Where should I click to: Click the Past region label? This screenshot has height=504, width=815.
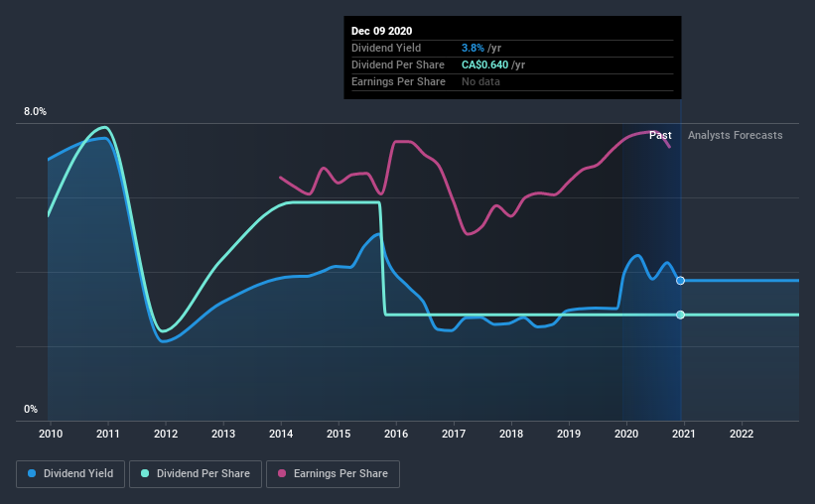(660, 135)
